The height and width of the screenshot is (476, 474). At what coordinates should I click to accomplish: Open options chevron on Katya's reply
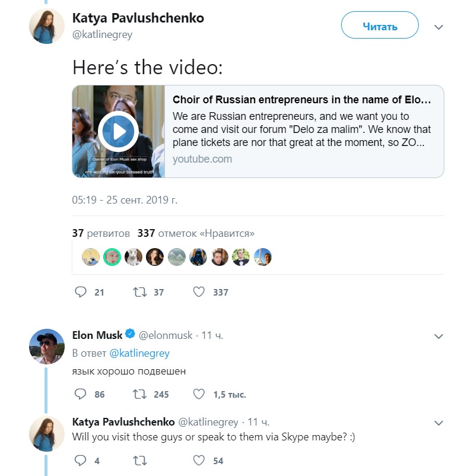tap(439, 423)
